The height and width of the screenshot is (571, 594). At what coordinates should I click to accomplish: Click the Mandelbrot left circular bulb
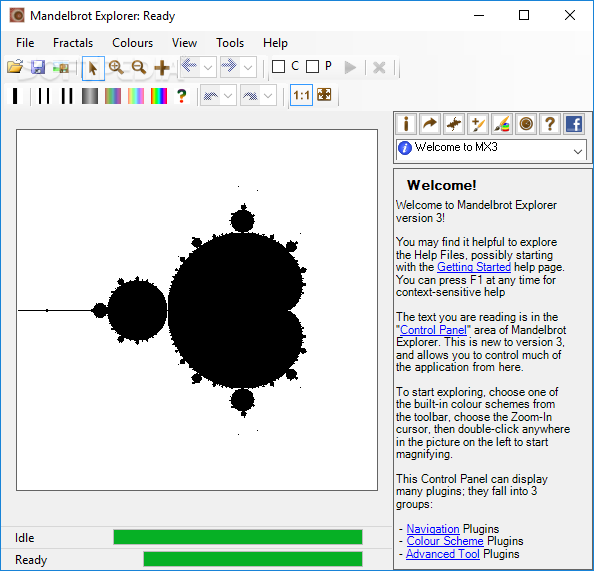[x=138, y=310]
